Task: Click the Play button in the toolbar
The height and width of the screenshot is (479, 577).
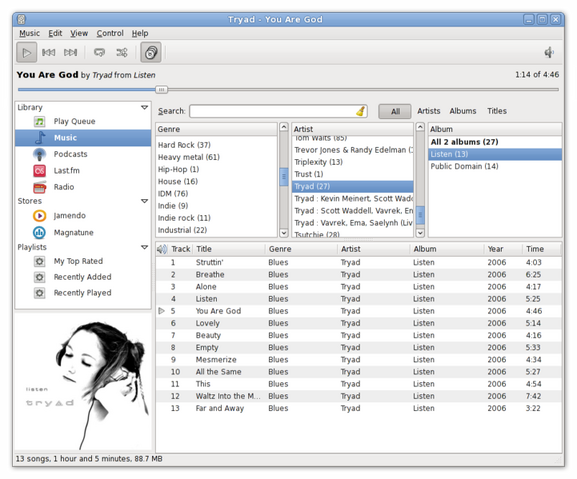Action: [x=26, y=53]
